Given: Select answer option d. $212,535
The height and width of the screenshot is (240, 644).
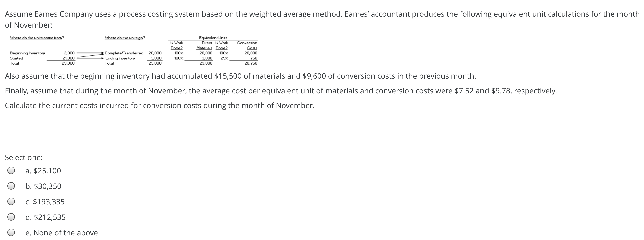Looking at the screenshot, I should pyautogui.click(x=11, y=217).
